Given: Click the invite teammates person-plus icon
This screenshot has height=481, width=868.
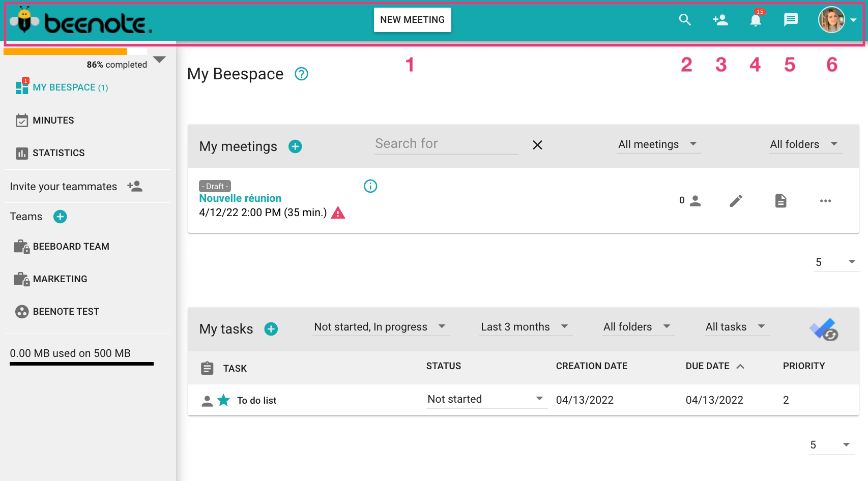Looking at the screenshot, I should pos(135,186).
